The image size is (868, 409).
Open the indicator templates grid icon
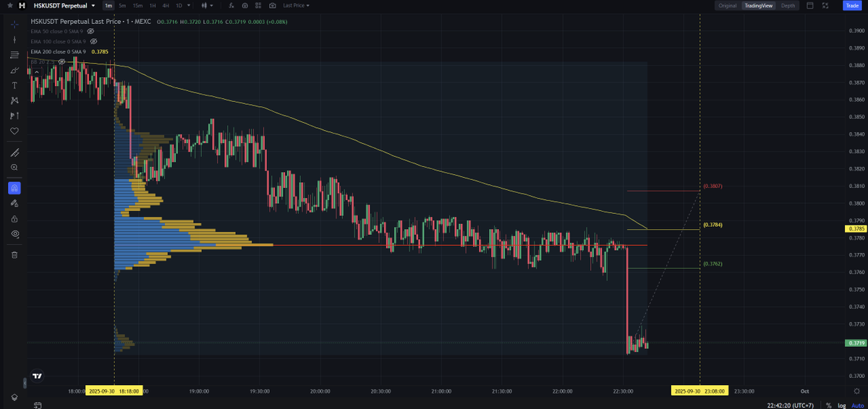(258, 5)
